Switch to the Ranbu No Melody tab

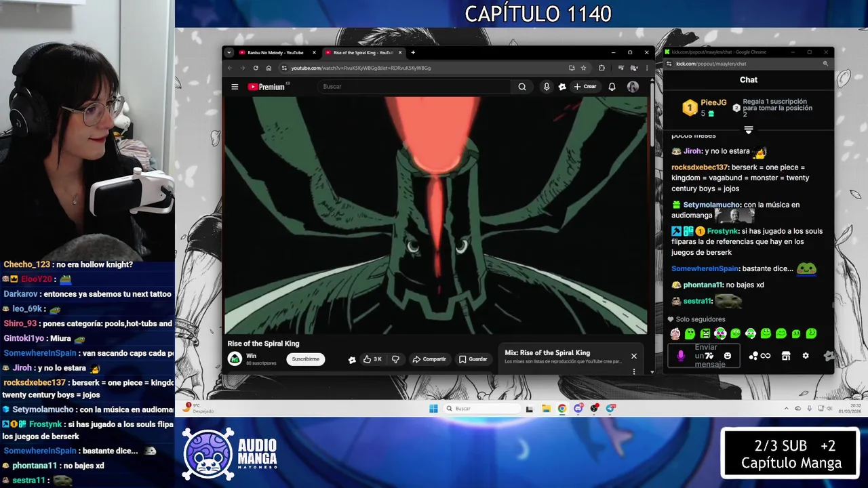275,52
